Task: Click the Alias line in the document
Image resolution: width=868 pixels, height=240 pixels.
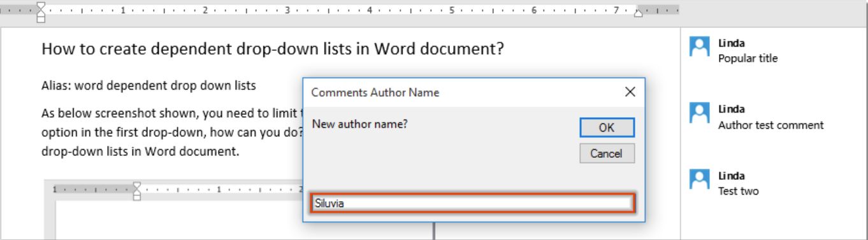Action: (148, 85)
